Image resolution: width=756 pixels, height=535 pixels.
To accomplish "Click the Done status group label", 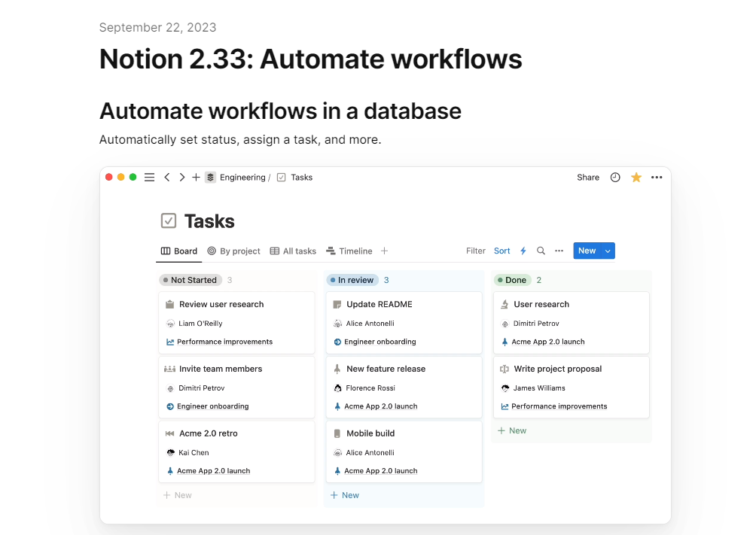I will click(x=513, y=280).
